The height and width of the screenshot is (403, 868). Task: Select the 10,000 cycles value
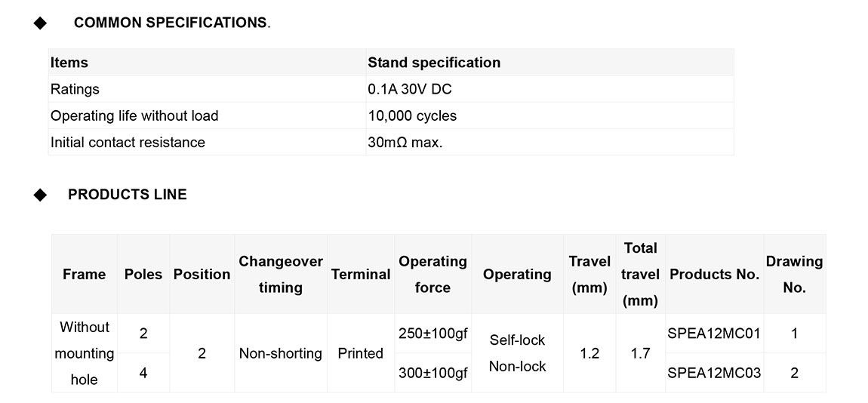[x=412, y=115]
